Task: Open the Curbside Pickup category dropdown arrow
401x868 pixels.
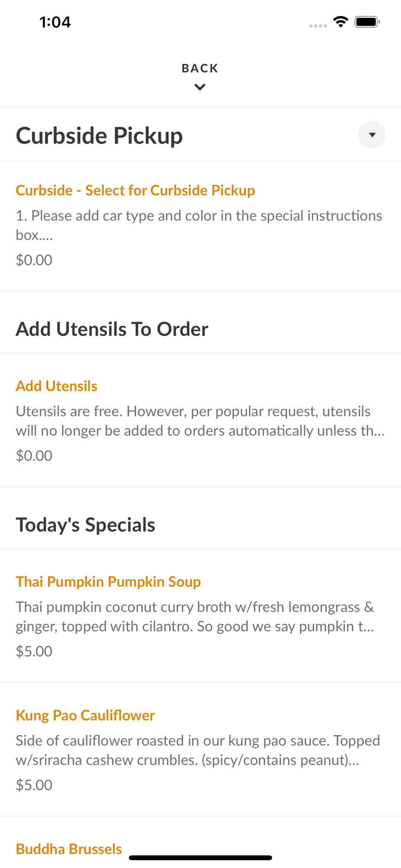Action: pos(372,135)
